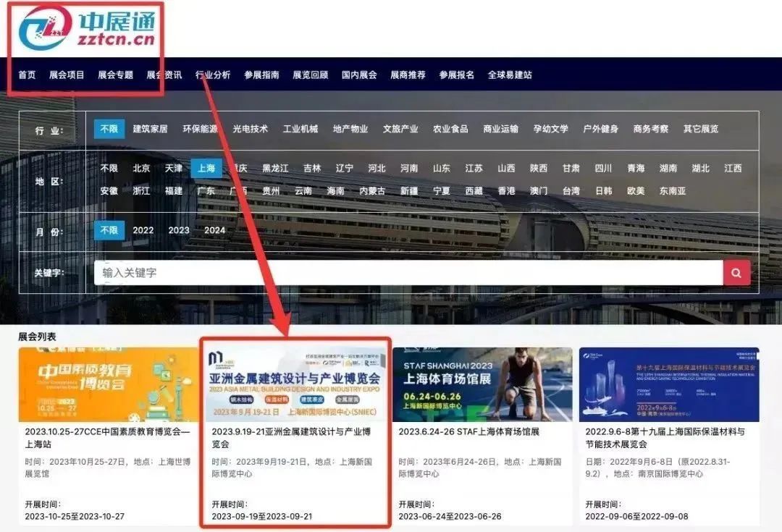
Task: Set region filter to 河南
Action: pos(409,168)
